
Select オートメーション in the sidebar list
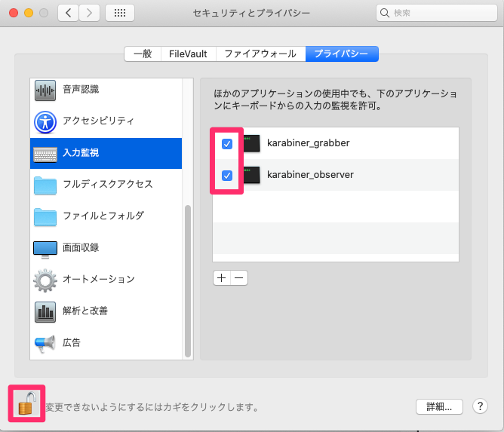(106, 280)
